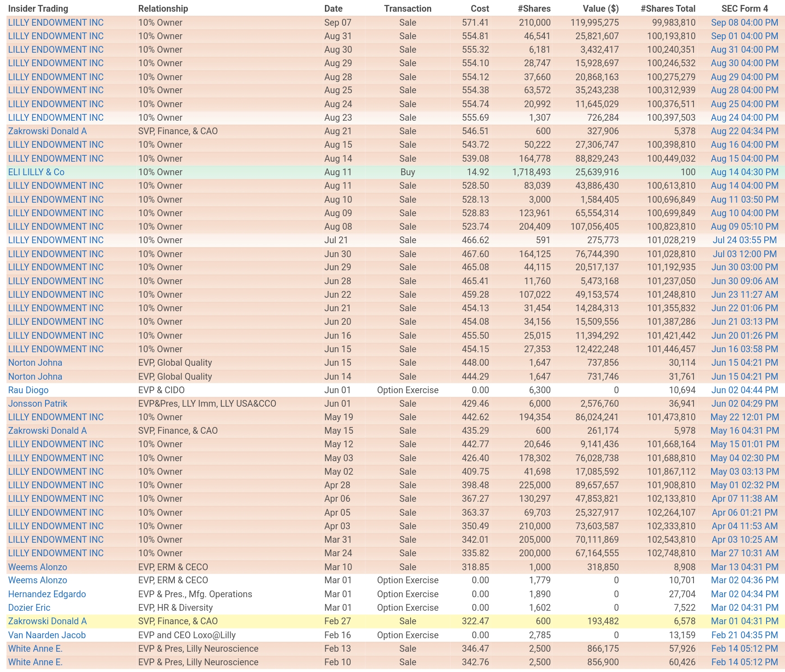This screenshot has height=672, width=785.
Task: Click the Transaction column header
Action: pyautogui.click(x=408, y=9)
